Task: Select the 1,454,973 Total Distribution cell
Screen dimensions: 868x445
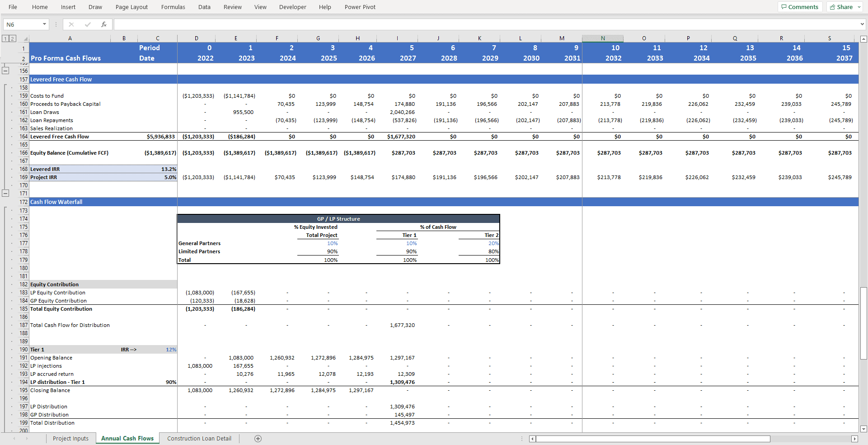Action: coord(397,423)
